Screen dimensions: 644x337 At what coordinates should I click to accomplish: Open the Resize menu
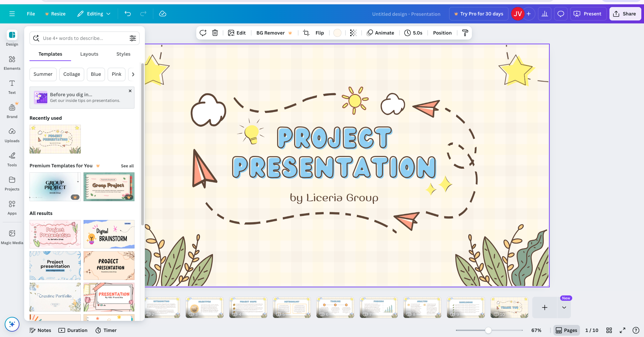[x=55, y=14]
